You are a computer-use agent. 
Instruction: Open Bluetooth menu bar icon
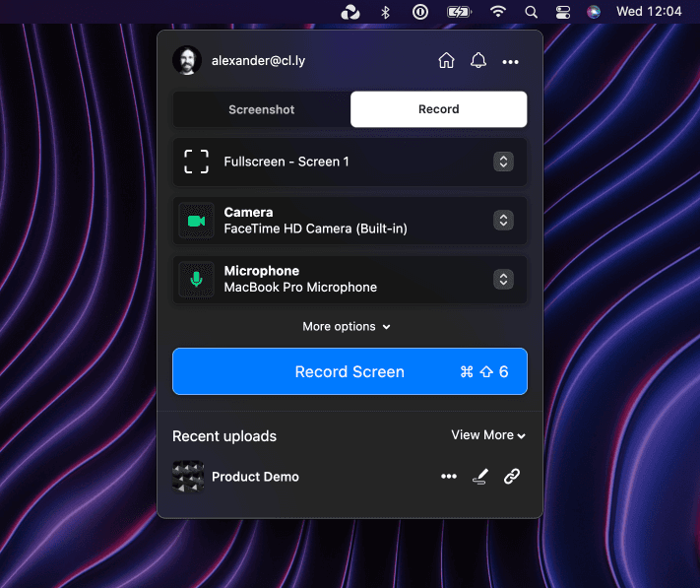[385, 12]
